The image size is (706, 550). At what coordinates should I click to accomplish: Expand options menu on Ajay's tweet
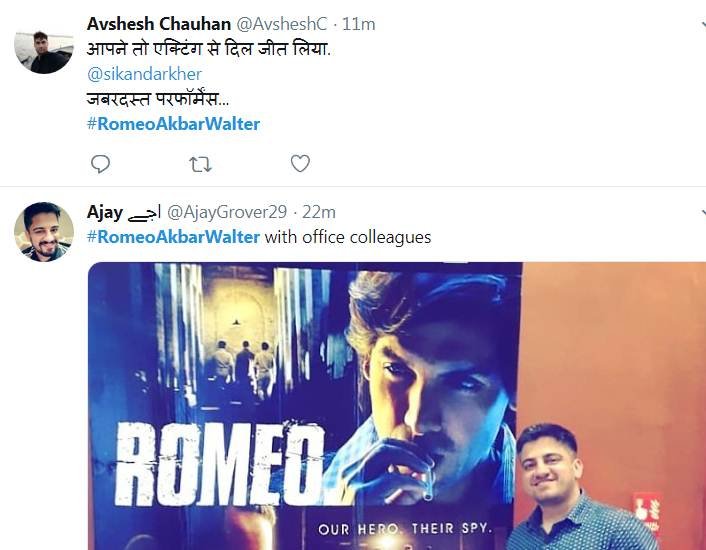pos(703,212)
